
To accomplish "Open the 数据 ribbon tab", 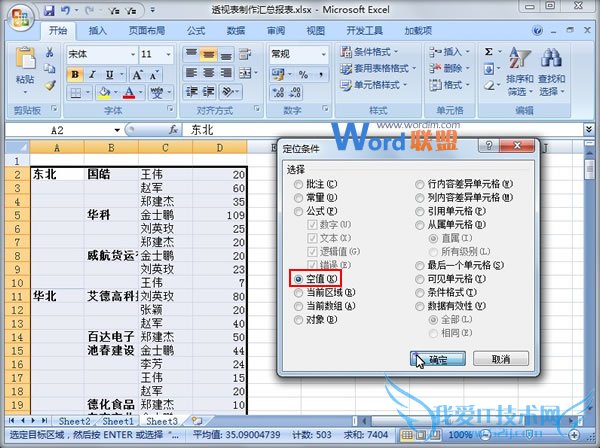I will [x=236, y=31].
